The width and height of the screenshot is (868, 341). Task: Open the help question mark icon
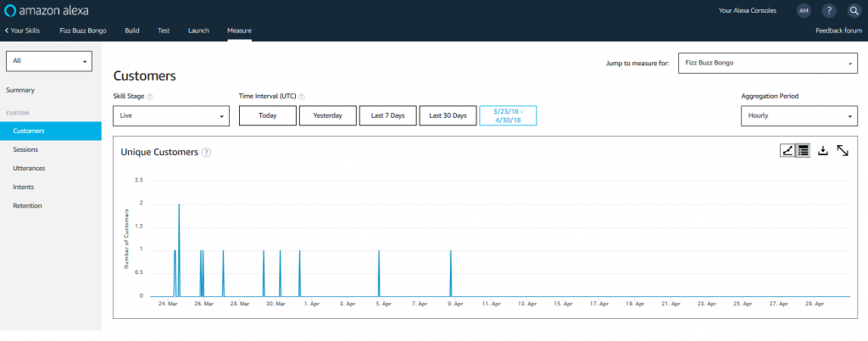click(829, 11)
